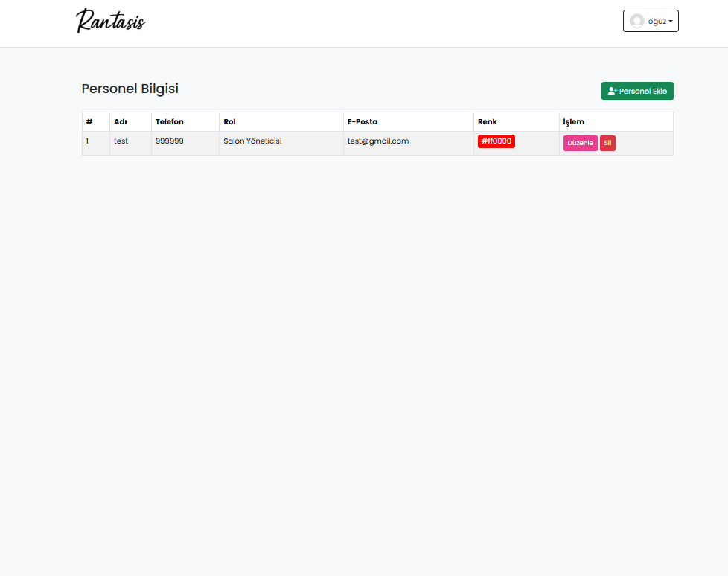This screenshot has width=728, height=576.
Task: Select the name cell reading test
Action: [121, 141]
